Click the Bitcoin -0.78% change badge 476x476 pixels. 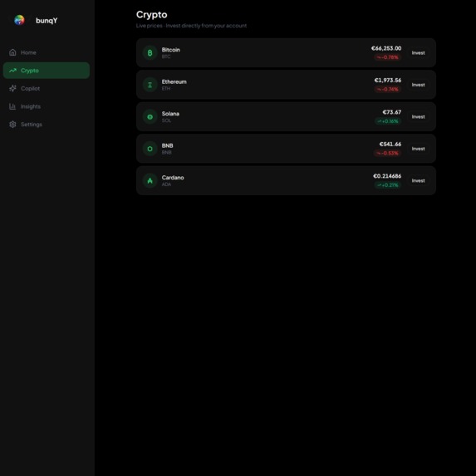coord(388,57)
